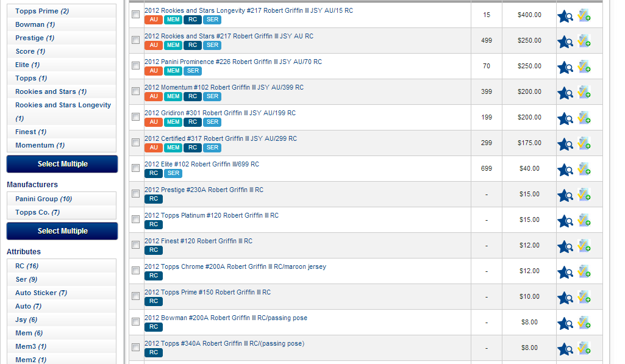Filter by Rookies and Stars Longevity set

[63, 112]
